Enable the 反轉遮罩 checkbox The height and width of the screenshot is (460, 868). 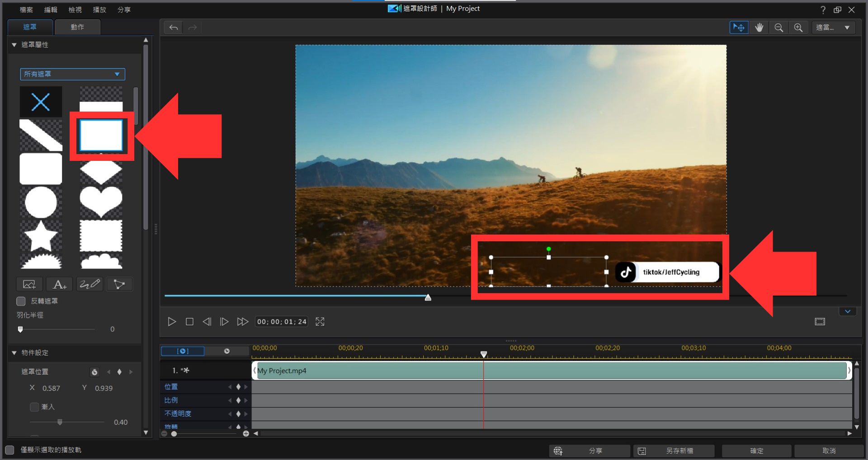click(21, 301)
